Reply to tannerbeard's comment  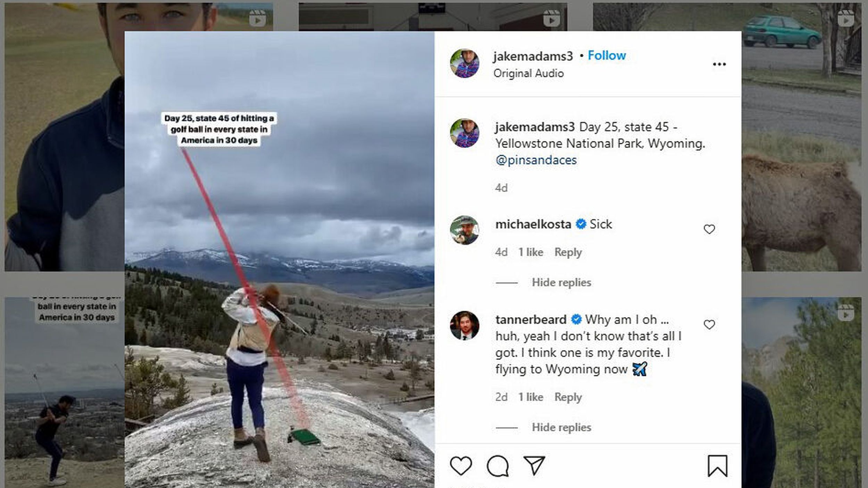pos(568,397)
